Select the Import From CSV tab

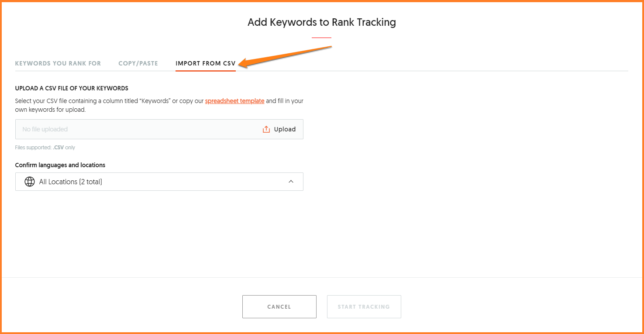[x=205, y=63]
